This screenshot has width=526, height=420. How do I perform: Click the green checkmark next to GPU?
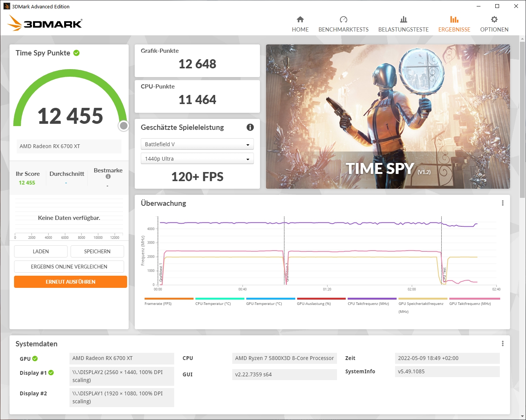(x=35, y=358)
